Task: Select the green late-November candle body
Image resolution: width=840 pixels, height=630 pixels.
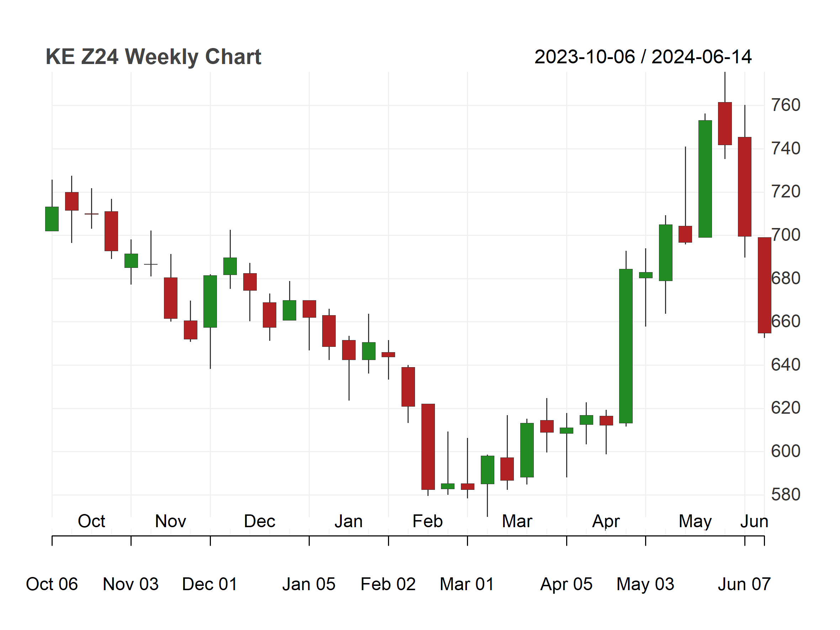Action: point(210,302)
